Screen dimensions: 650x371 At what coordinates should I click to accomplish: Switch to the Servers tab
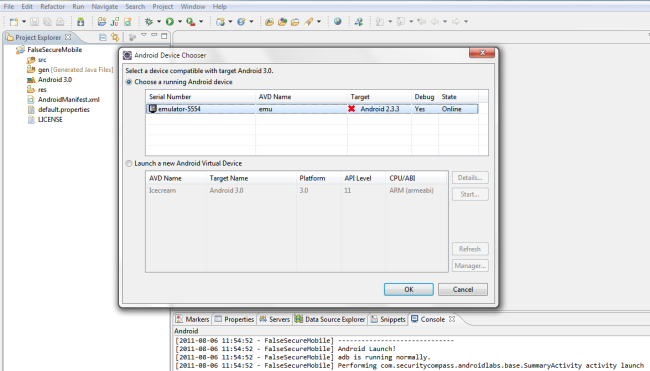(274, 319)
